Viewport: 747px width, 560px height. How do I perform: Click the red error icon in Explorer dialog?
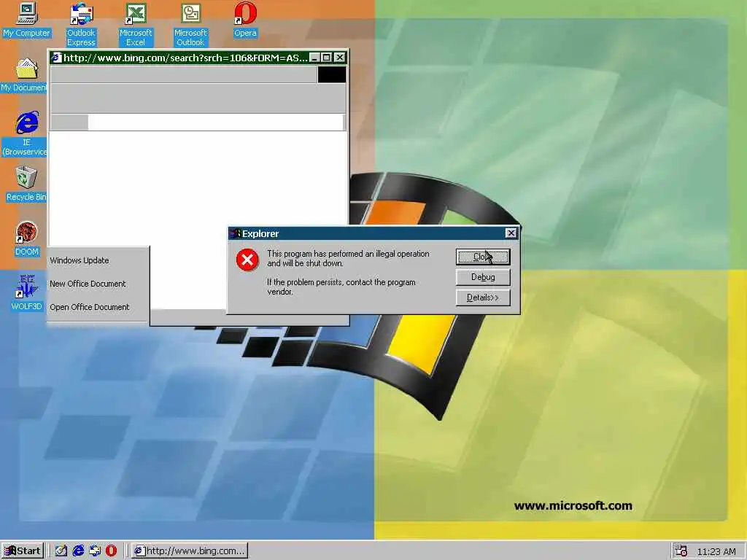click(x=247, y=260)
